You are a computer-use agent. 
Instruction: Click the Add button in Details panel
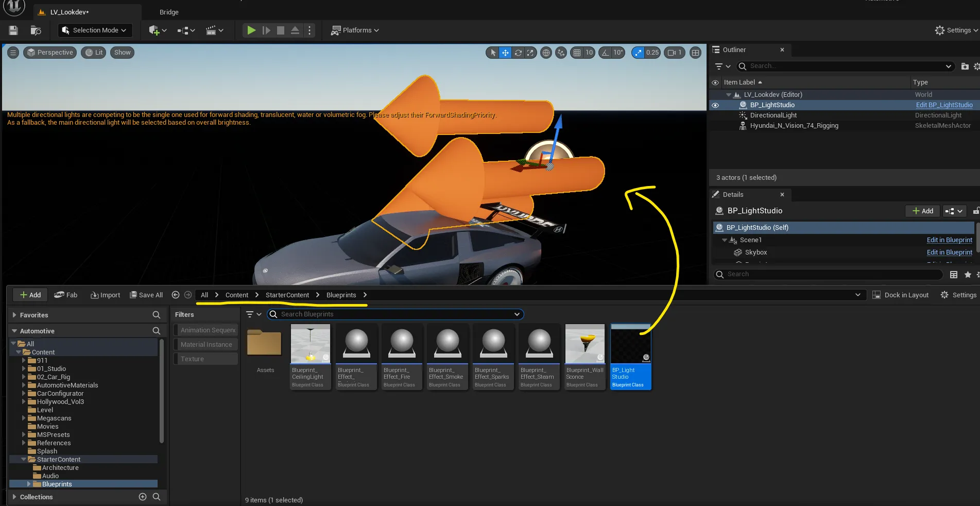(922, 211)
